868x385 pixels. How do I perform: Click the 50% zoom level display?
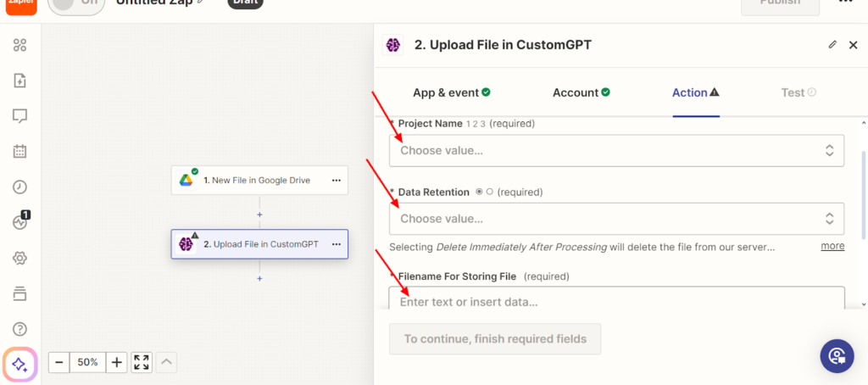pos(87,363)
